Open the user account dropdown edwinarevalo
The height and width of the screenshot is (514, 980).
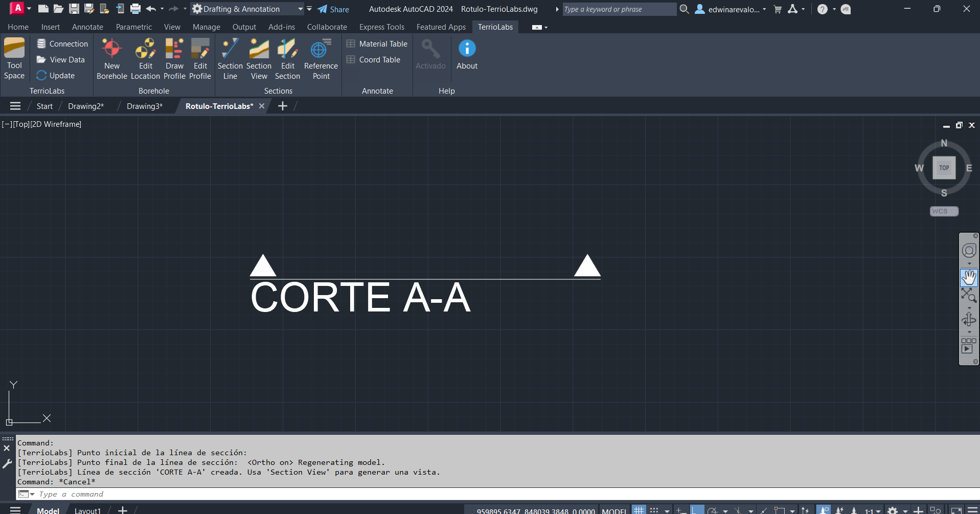pyautogui.click(x=731, y=9)
